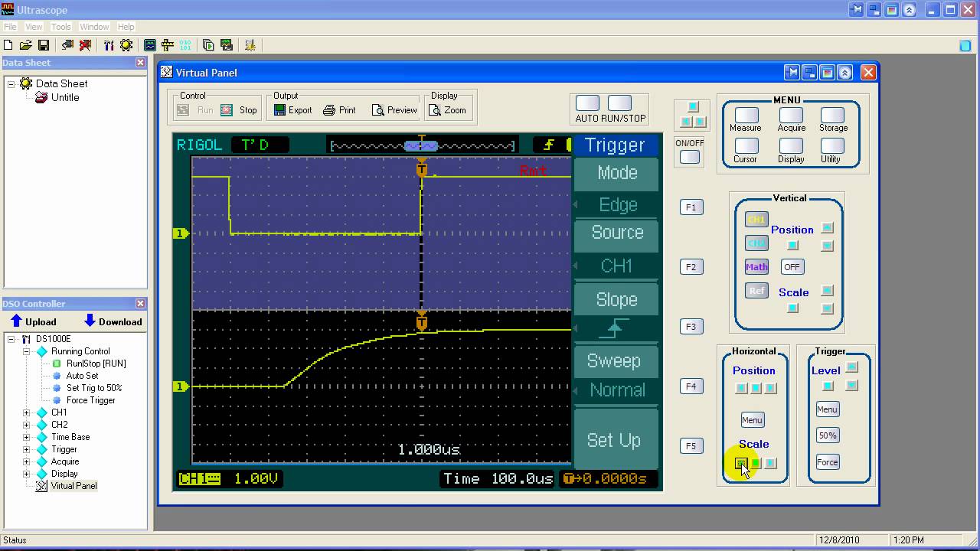Viewport: 980px width, 551px height.
Task: Open the File menu
Action: [x=10, y=27]
